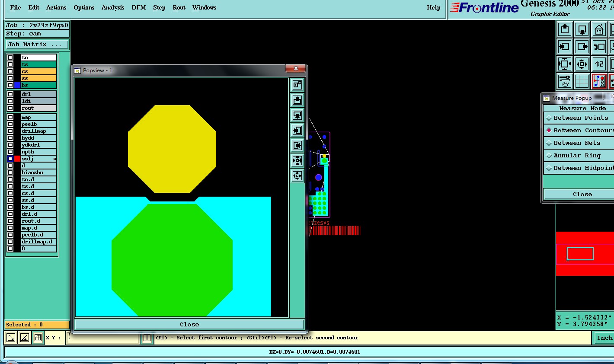Select the 'drillmap' layer row
This screenshot has height=364, width=614.
38,131
